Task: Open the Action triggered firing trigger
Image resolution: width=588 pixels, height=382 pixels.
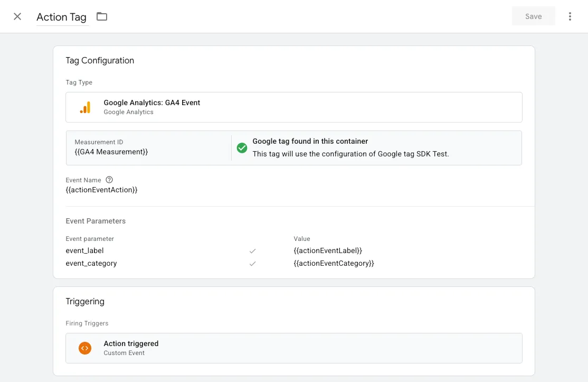Action: 294,348
